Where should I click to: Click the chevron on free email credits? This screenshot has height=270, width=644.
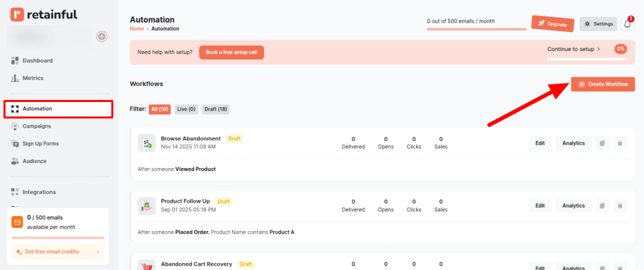[97, 252]
